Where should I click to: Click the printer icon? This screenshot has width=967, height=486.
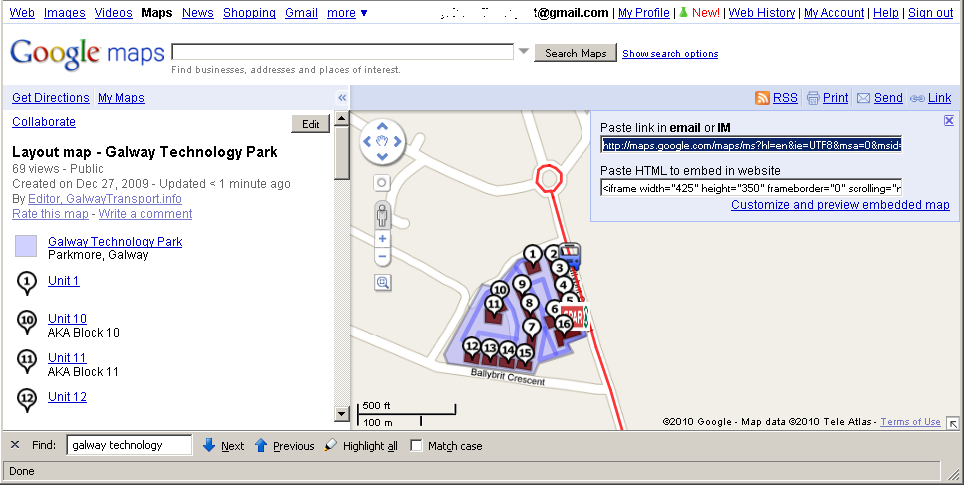click(x=813, y=97)
